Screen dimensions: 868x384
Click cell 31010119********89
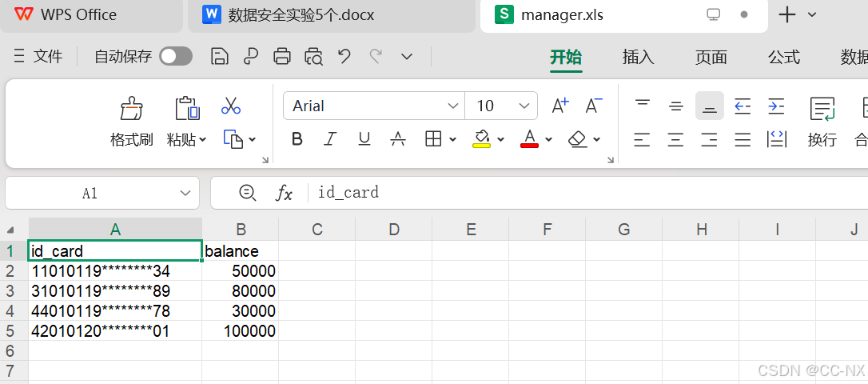click(x=115, y=291)
